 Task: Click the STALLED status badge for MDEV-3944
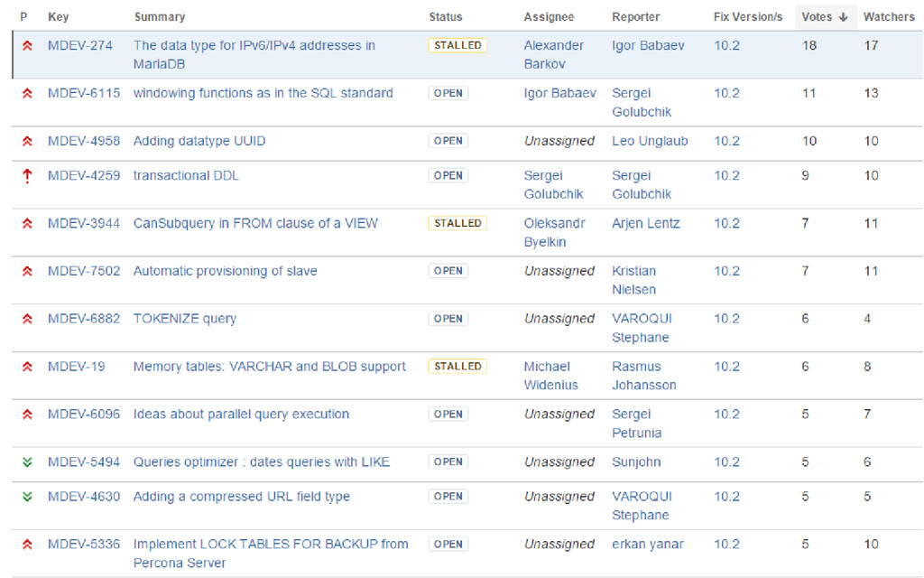coord(457,224)
